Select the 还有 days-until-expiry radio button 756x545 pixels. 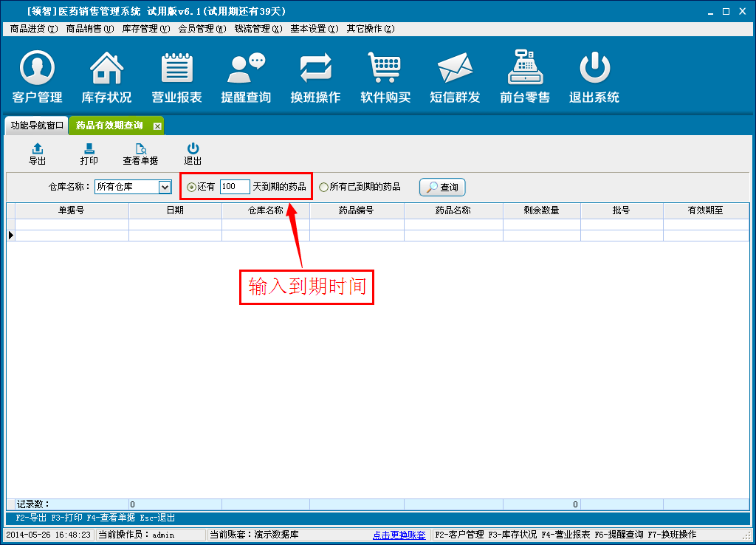pyautogui.click(x=191, y=188)
